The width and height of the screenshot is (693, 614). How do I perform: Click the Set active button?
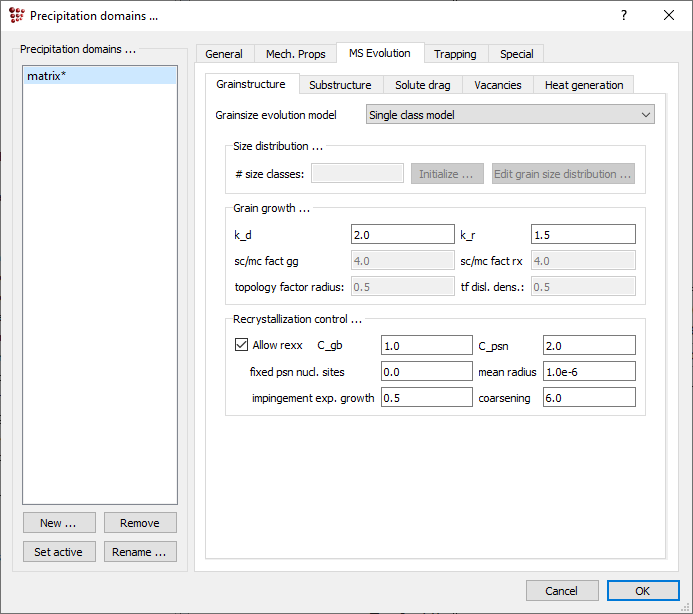click(x=58, y=552)
